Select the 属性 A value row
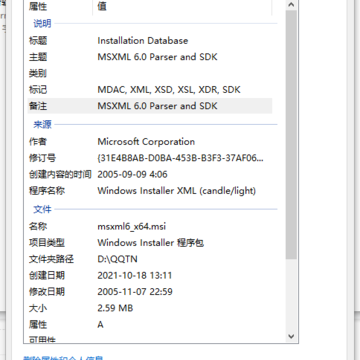Viewport: 360px width, 360px height. [x=150, y=324]
